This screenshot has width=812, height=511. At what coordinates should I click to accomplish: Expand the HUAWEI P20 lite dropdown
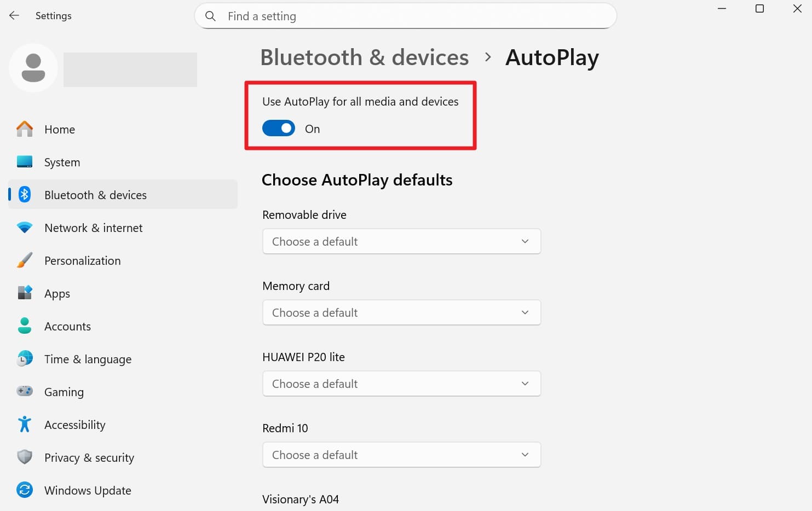401,384
